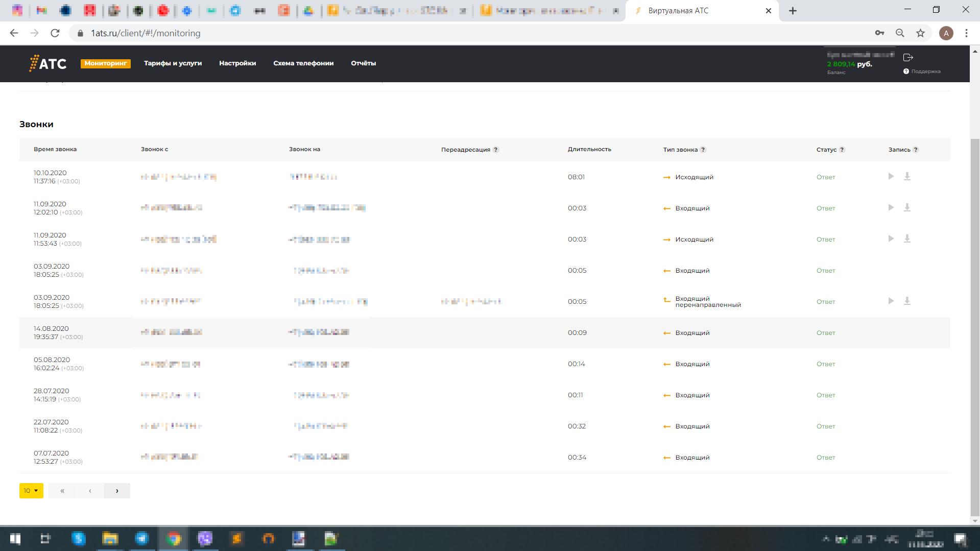Open the Настройки menu item
Image resolution: width=980 pixels, height=551 pixels.
[x=237, y=63]
